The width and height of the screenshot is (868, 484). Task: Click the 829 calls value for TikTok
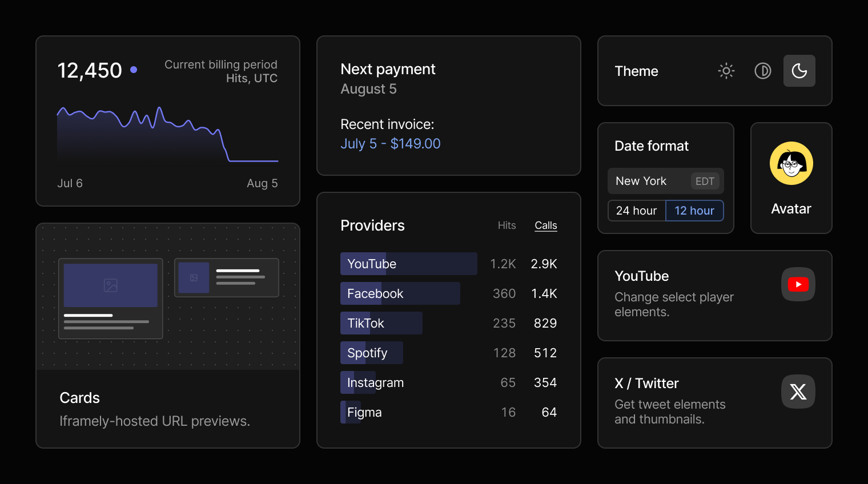pyautogui.click(x=545, y=323)
